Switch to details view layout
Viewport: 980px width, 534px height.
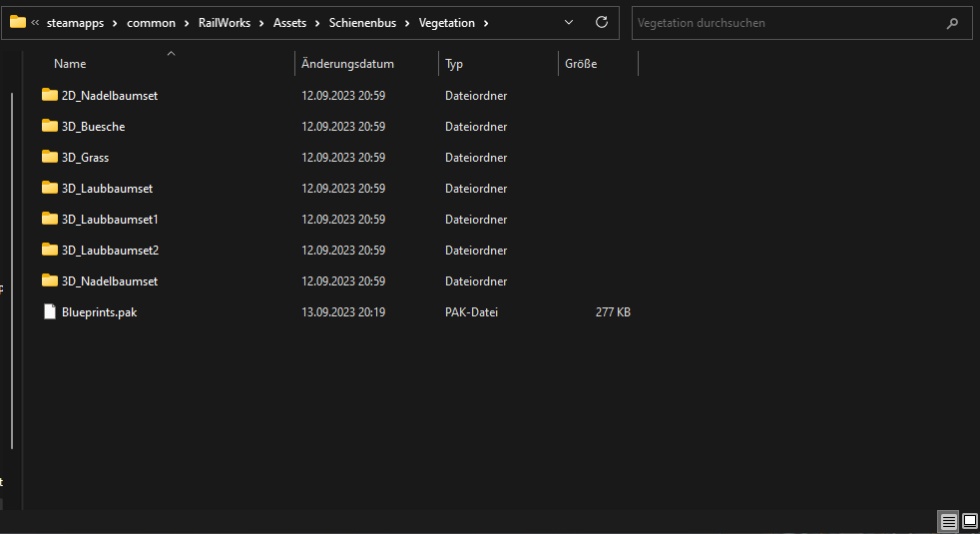click(948, 521)
